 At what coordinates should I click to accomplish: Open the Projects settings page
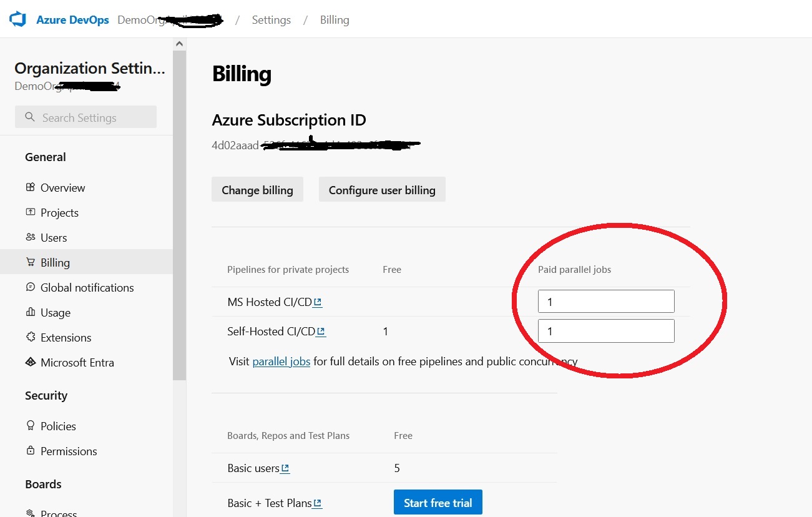59,212
